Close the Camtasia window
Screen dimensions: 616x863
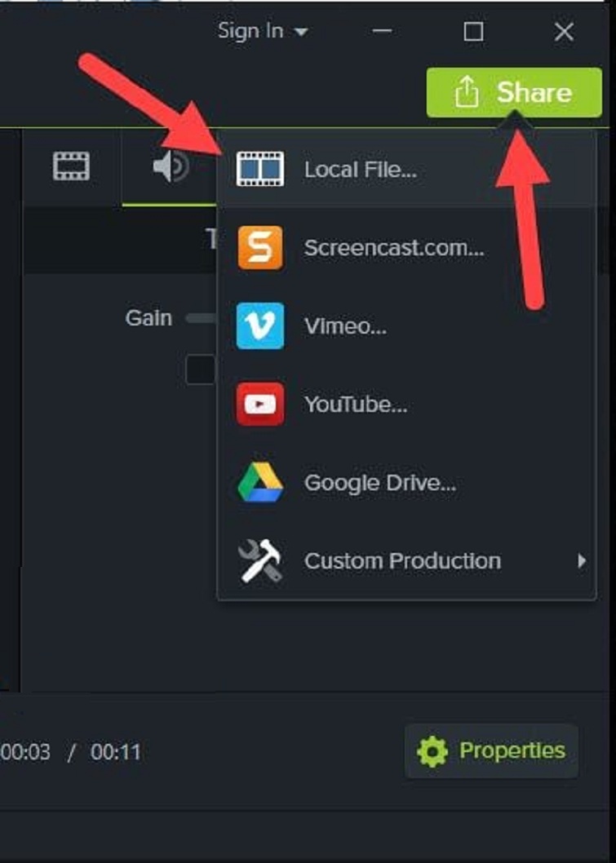pos(565,31)
